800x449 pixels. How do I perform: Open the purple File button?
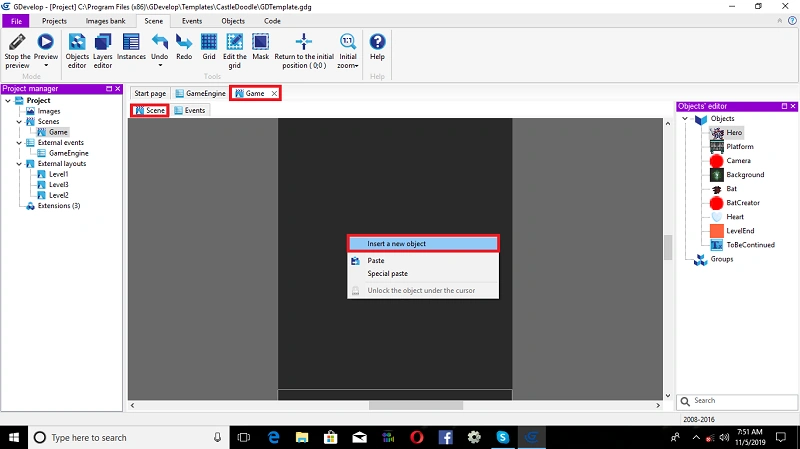[x=16, y=21]
